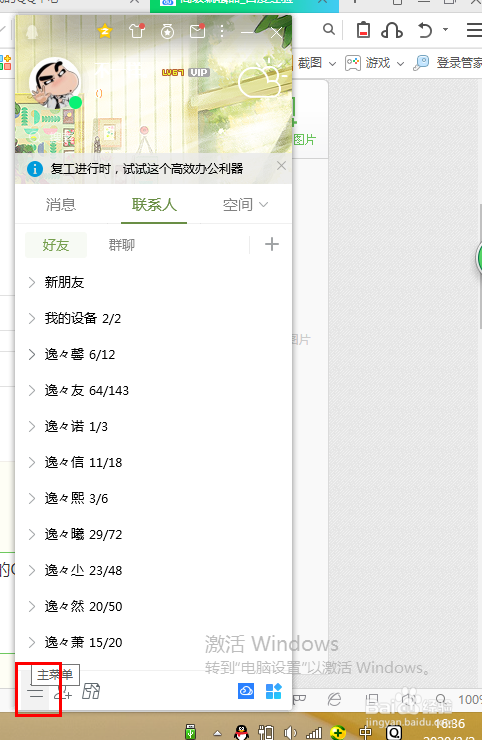Dismiss the 复工进行时 notice bar

(281, 166)
